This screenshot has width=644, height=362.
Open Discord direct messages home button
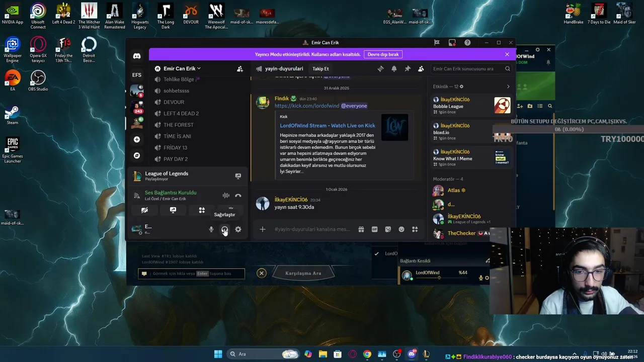[x=137, y=56]
